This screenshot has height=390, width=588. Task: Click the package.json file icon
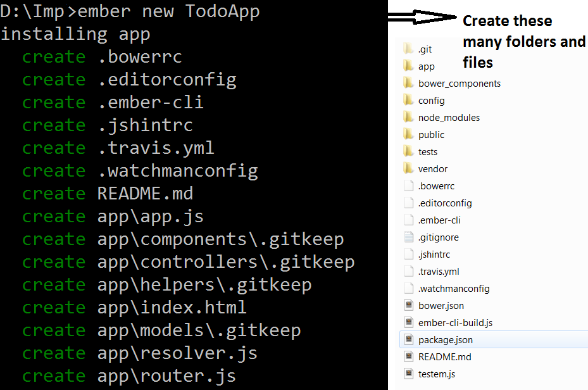pyautogui.click(x=408, y=339)
